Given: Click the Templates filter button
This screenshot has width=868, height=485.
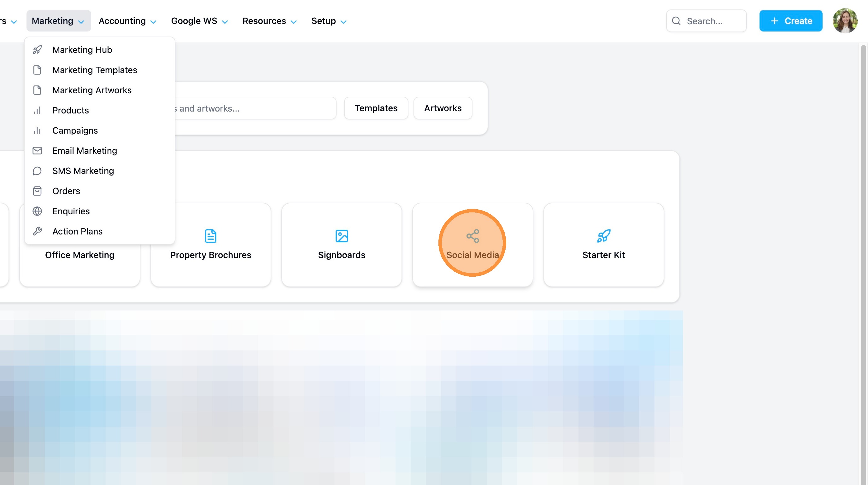Looking at the screenshot, I should (x=376, y=108).
